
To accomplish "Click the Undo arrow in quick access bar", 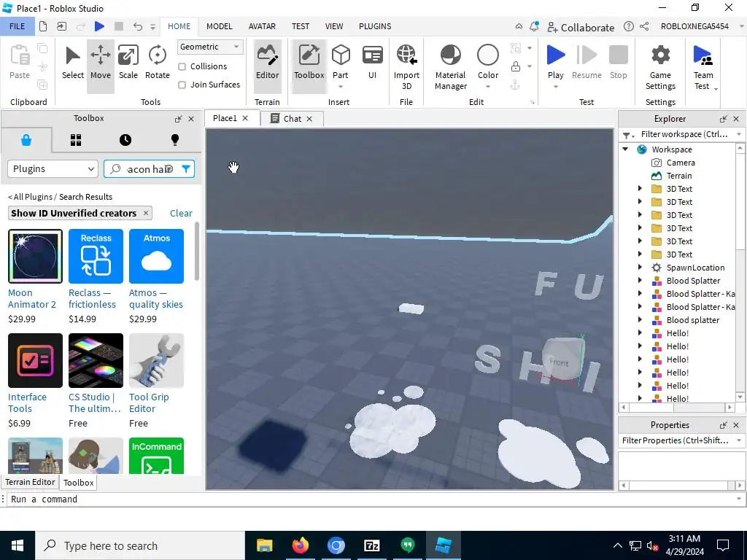I will tap(137, 26).
